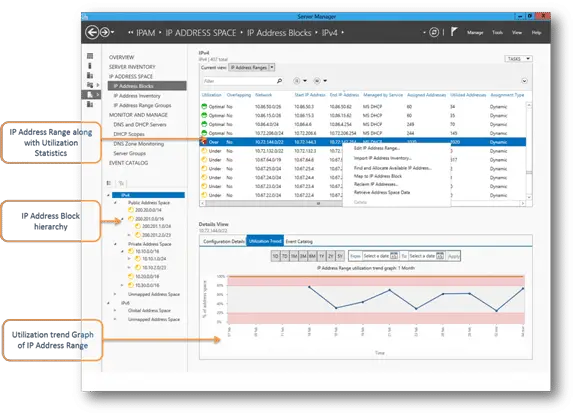
Task: Click optimal utilization icon for network 10.86.50.0/26
Action: pos(204,106)
